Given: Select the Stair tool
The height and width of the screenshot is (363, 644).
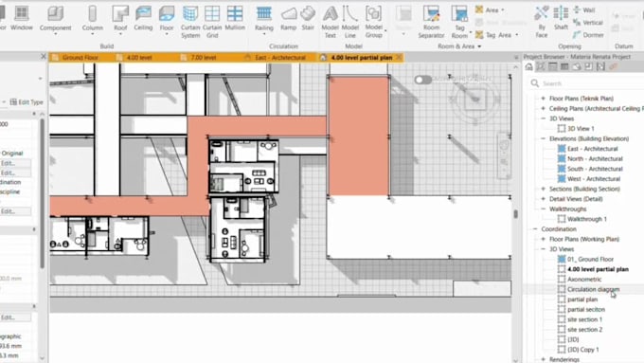Looking at the screenshot, I should click(308, 19).
